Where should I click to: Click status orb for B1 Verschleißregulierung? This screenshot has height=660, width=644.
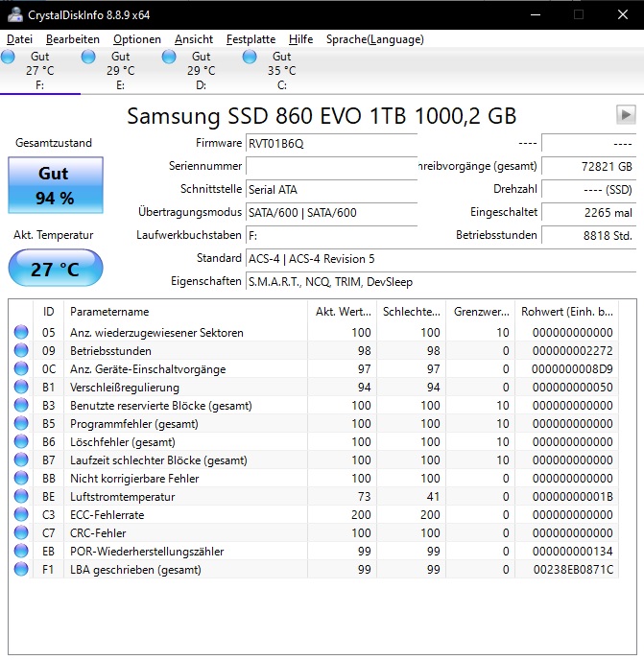pyautogui.click(x=21, y=387)
